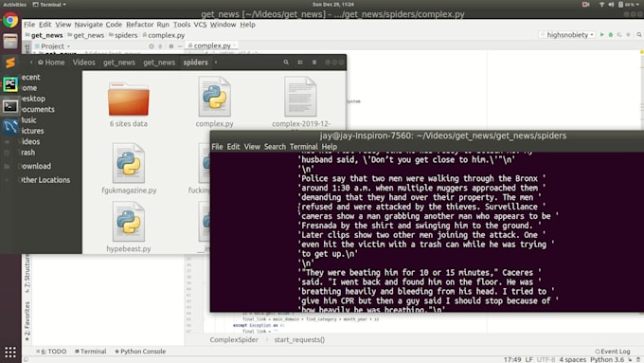This screenshot has width=644, height=363.
Task: Show applications grid in the dock
Action: (10, 352)
